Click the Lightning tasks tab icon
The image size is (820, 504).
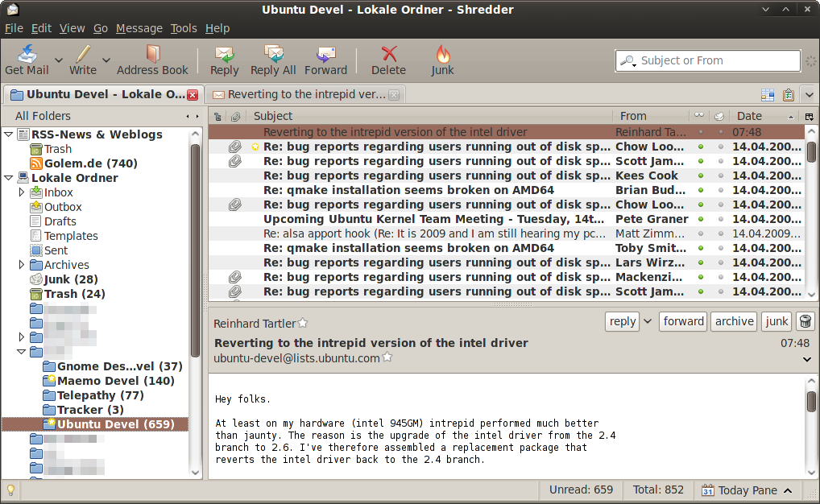[789, 95]
